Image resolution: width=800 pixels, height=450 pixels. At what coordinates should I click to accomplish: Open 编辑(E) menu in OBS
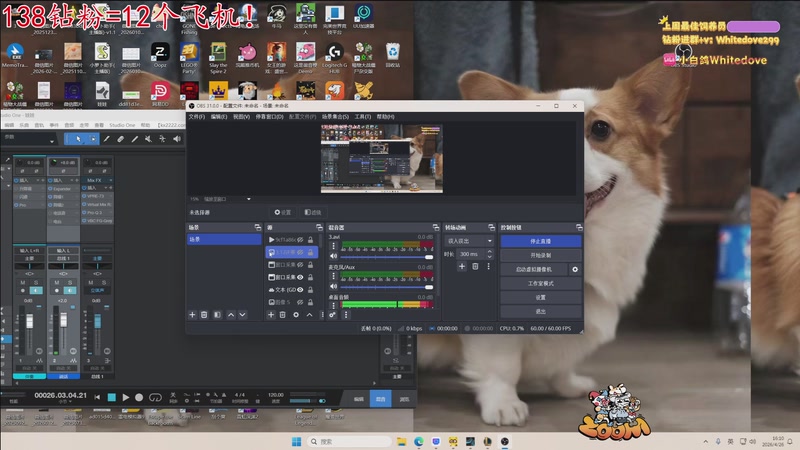click(x=219, y=117)
